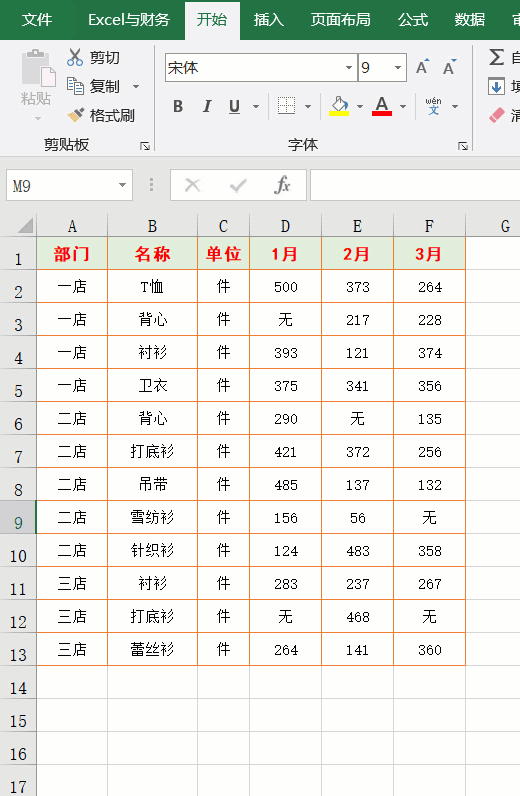Screen dimensions: 520x796
Task: Select header cell 3月
Action: click(430, 253)
